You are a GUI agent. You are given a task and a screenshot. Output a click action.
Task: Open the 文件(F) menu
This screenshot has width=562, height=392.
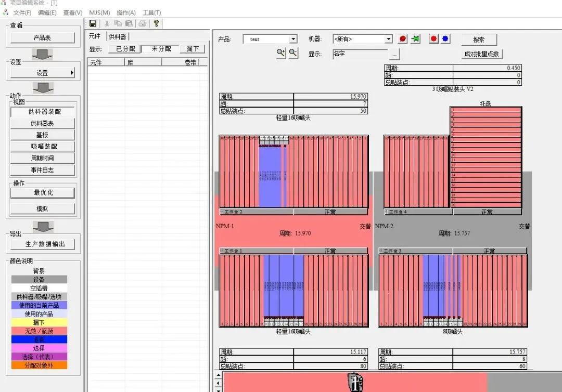(x=22, y=13)
